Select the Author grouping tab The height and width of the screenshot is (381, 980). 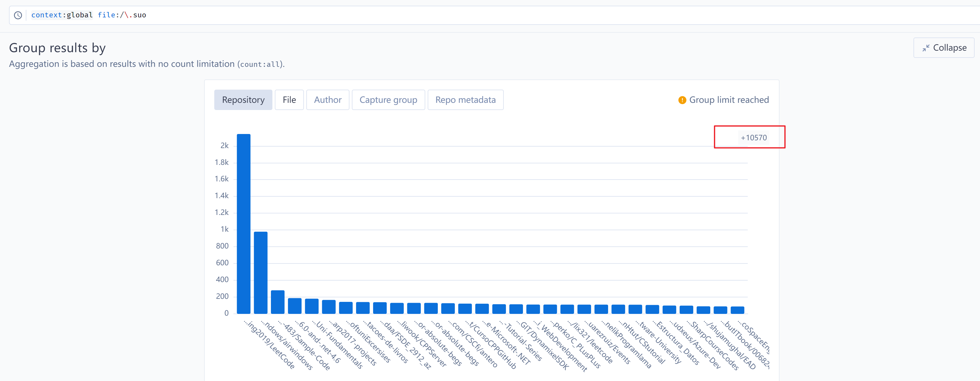pos(328,100)
